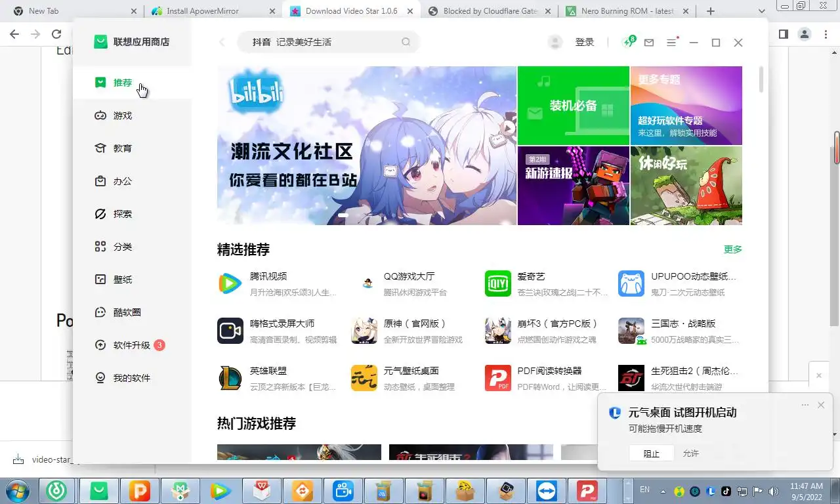Click 更多 next to 精选推荐
The height and width of the screenshot is (504, 840).
[x=733, y=249]
